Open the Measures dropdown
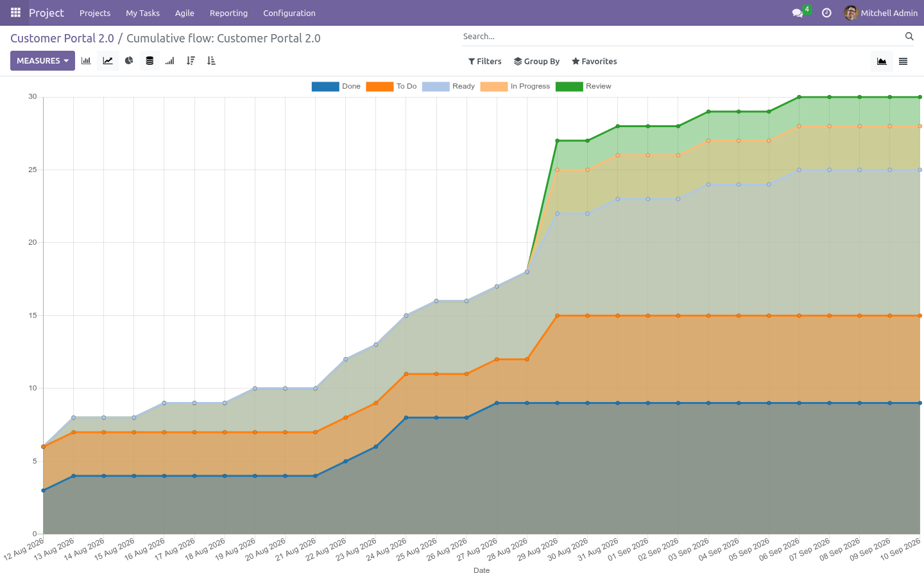924x578 pixels. click(42, 61)
